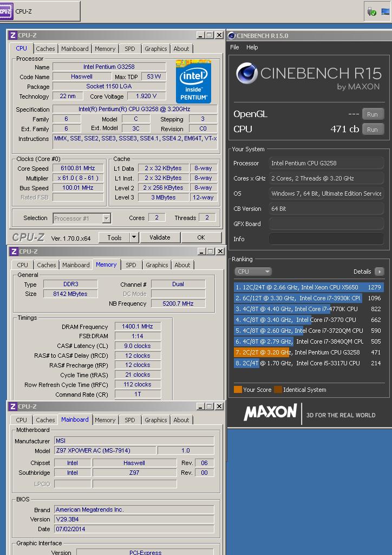392x555 pixels.
Task: Click the CAS# Latency value 9.0 clocks
Action: [138, 346]
